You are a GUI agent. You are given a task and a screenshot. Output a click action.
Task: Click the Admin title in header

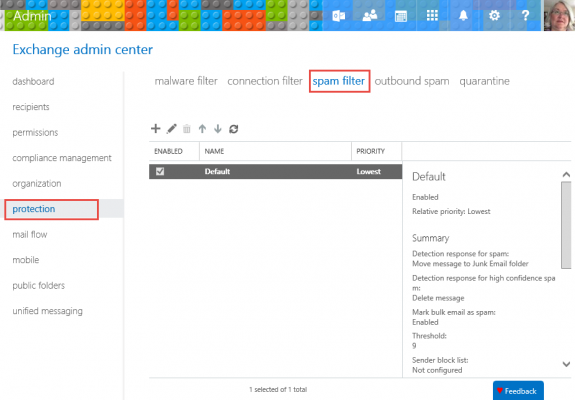[32, 16]
